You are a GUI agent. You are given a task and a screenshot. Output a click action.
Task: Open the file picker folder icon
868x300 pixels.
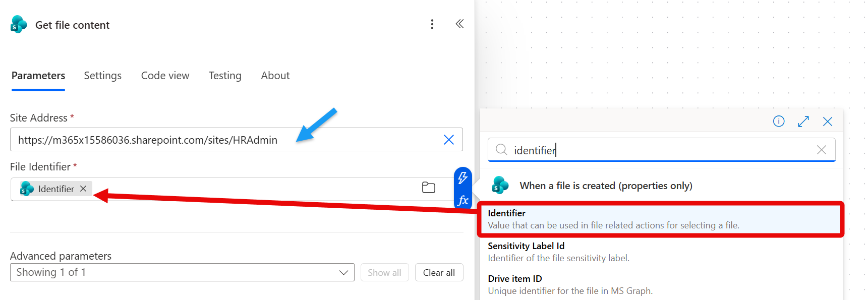point(428,188)
